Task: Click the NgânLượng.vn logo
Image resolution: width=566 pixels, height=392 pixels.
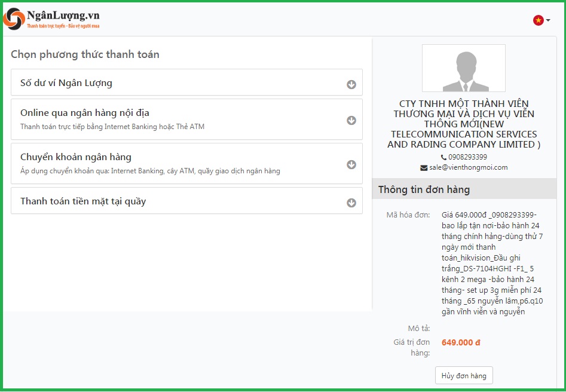Action: coord(51,19)
